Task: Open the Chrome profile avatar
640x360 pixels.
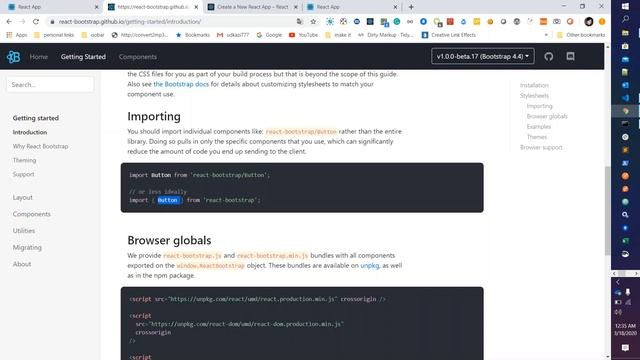Action: point(589,22)
